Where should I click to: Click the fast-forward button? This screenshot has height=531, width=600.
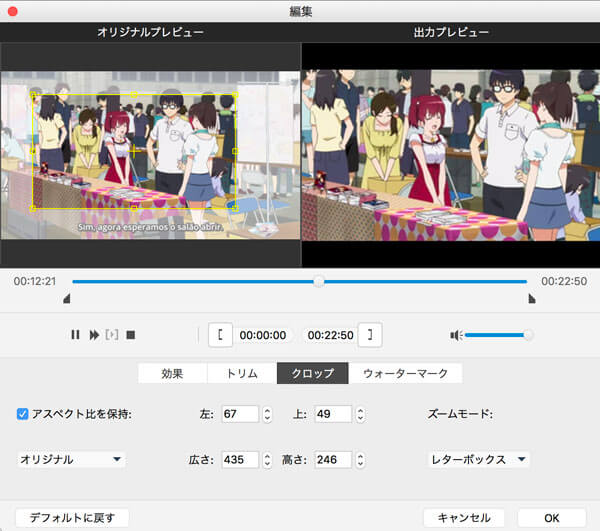click(x=94, y=335)
